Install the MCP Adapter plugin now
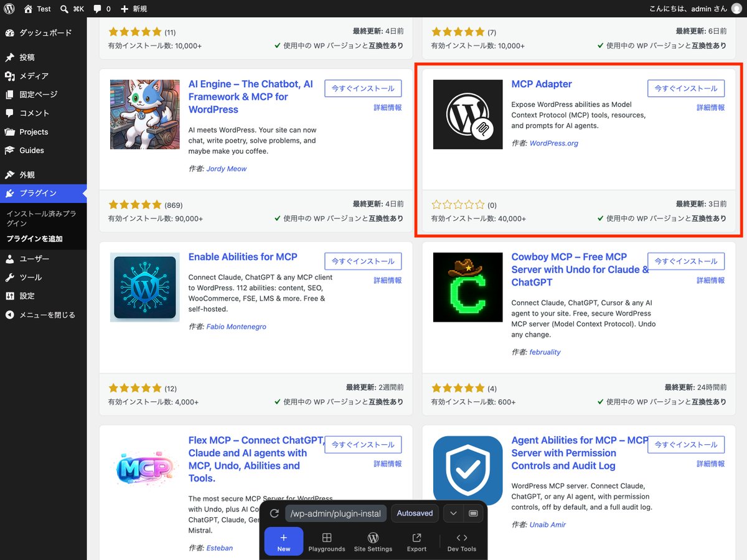 click(x=686, y=88)
